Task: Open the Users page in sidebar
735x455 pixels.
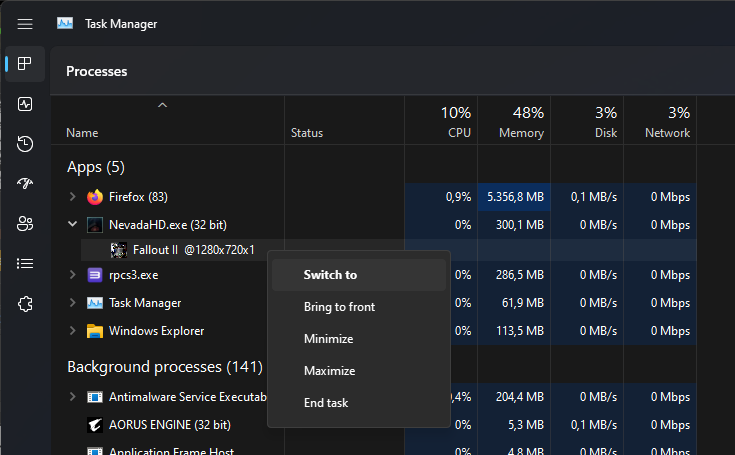Action: tap(25, 224)
